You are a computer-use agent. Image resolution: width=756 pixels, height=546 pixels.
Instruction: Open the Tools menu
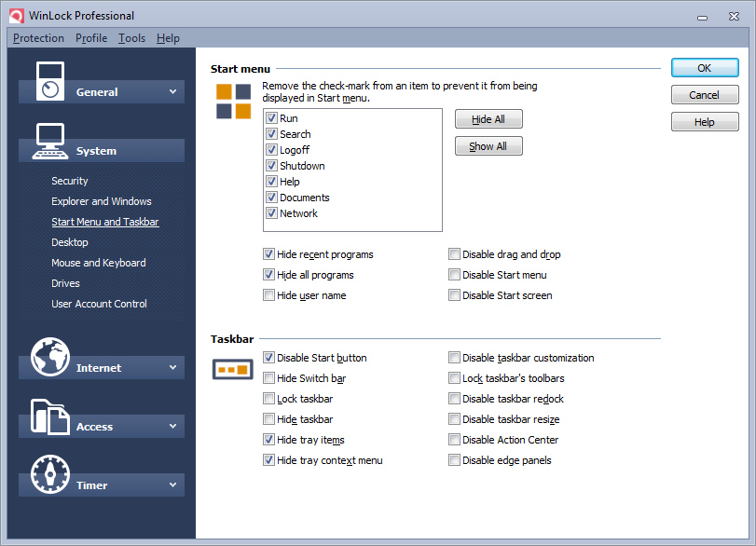coord(131,38)
